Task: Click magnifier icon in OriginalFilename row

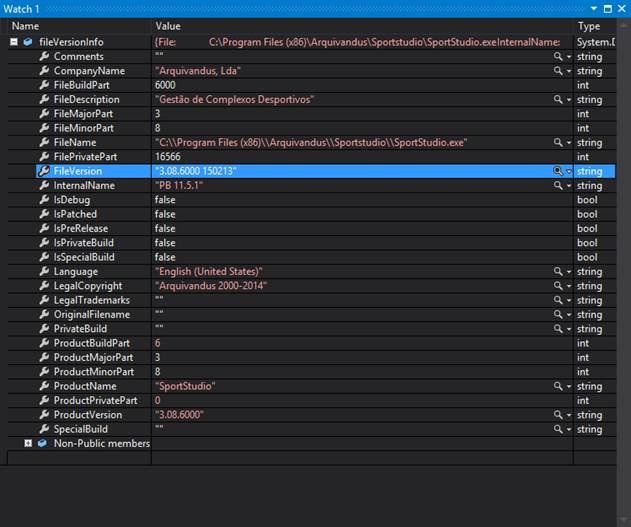Action: [558, 315]
